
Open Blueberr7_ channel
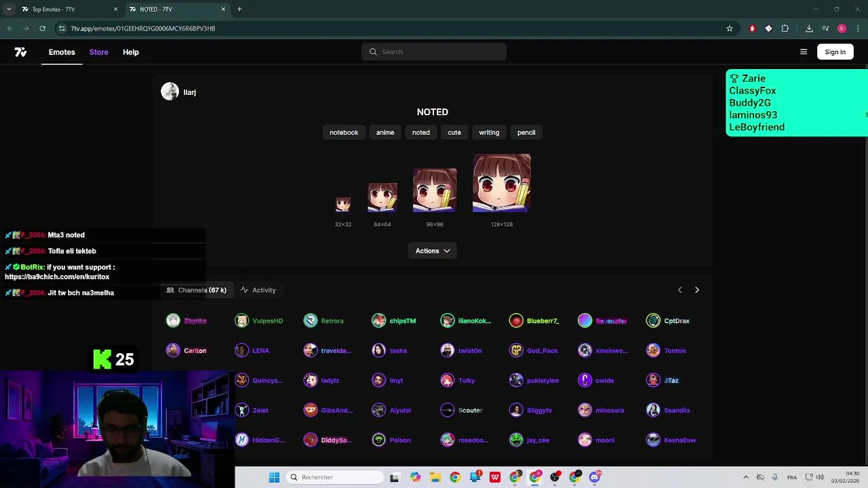(534, 321)
